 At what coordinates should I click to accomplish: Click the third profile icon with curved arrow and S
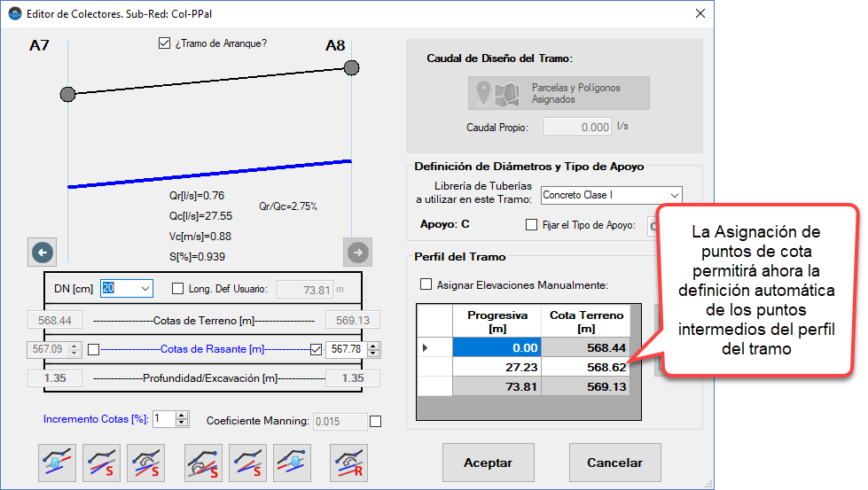click(145, 463)
